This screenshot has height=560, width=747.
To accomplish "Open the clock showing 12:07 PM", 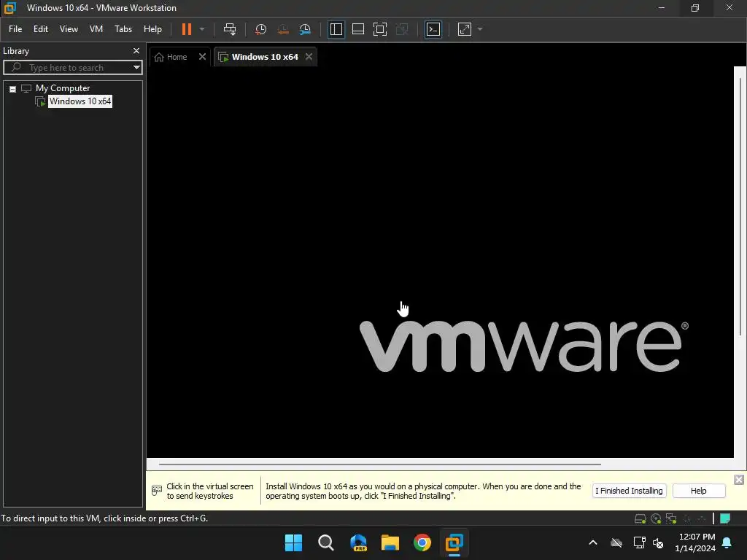I will coord(695,542).
